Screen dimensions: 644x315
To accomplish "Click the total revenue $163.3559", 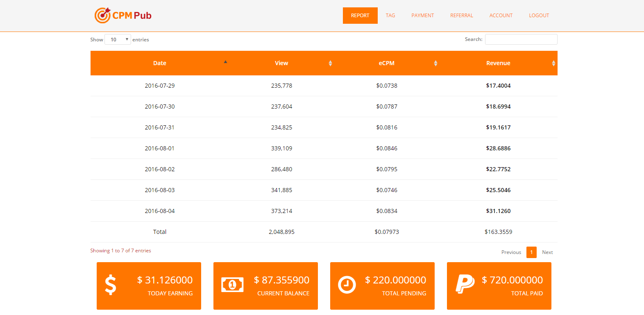I will click(x=498, y=232).
